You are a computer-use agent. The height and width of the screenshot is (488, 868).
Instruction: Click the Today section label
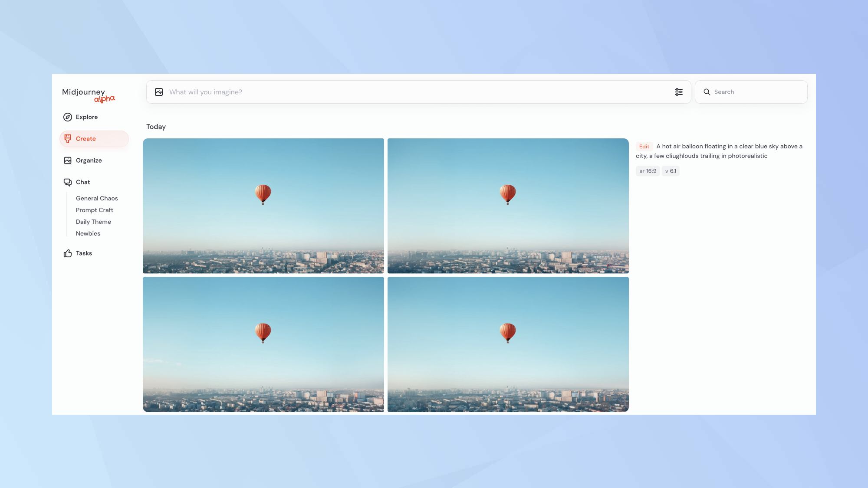point(156,126)
